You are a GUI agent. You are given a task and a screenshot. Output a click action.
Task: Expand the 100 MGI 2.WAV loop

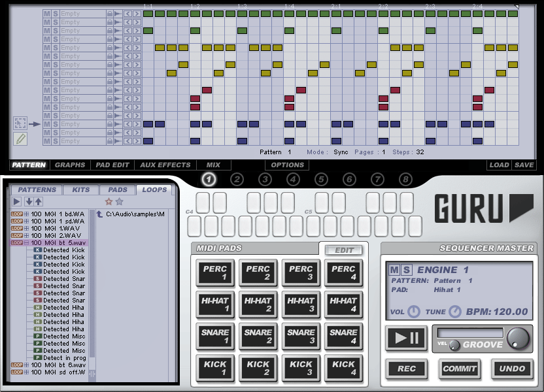[x=26, y=236]
